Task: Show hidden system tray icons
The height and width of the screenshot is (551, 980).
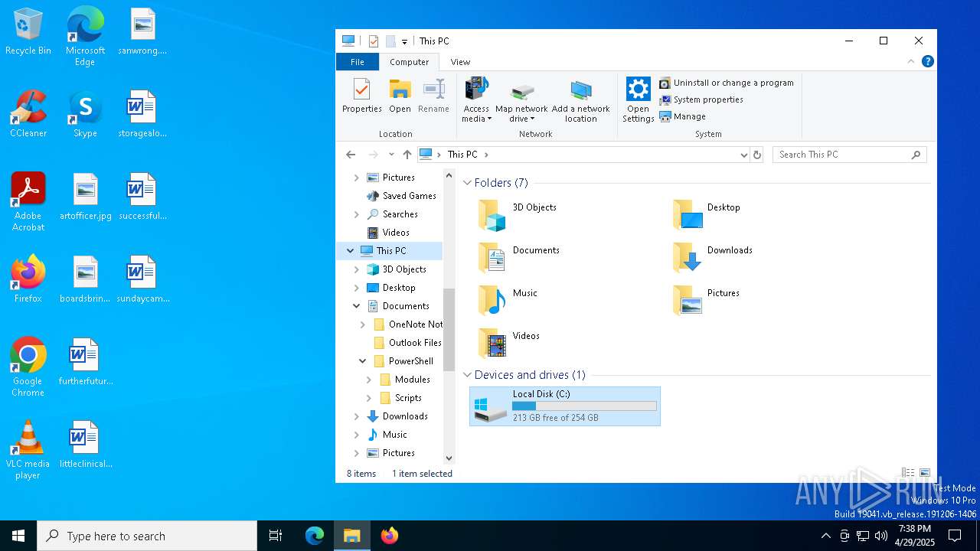Action: point(825,536)
